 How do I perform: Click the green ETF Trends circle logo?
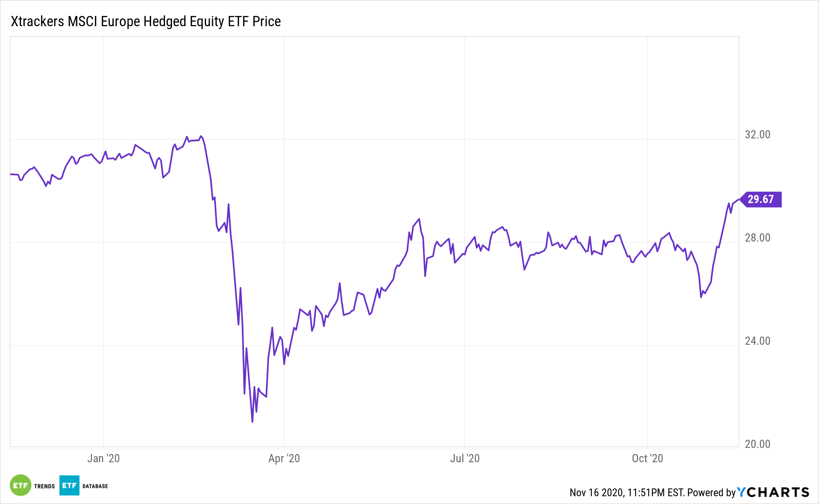click(20, 486)
